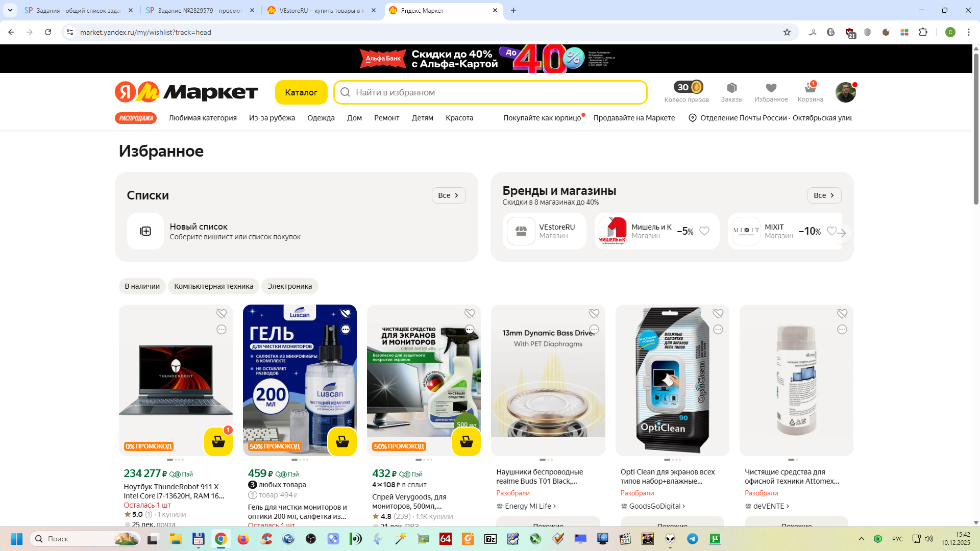Open the Energy MI Life shop link
The height and width of the screenshot is (551, 980).
tap(528, 506)
